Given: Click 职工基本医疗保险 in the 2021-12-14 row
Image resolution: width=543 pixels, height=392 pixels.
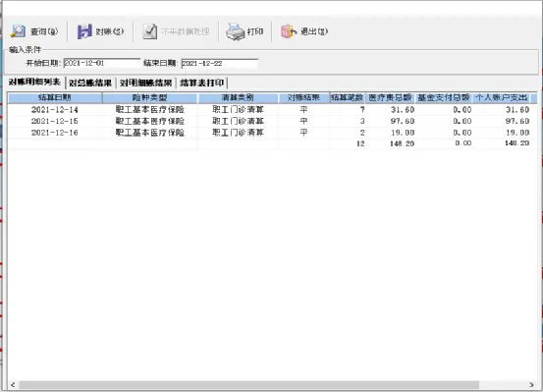Looking at the screenshot, I should (150, 110).
